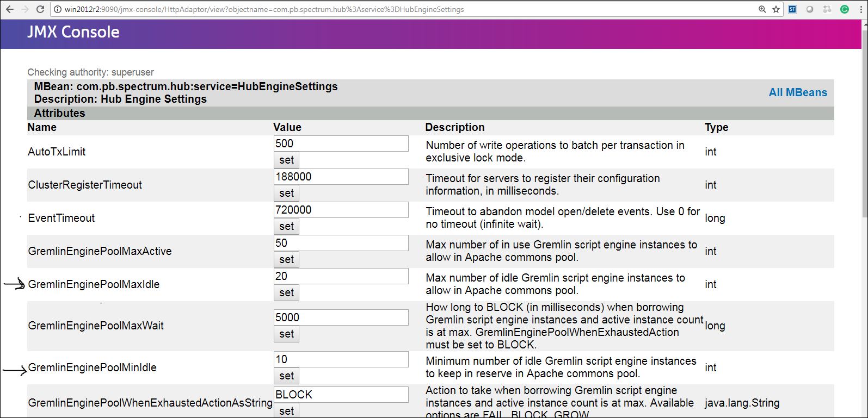Focus the GremlinEnginePoolMaxActive value field
Viewport: 868px width, 418px height.
tap(341, 243)
